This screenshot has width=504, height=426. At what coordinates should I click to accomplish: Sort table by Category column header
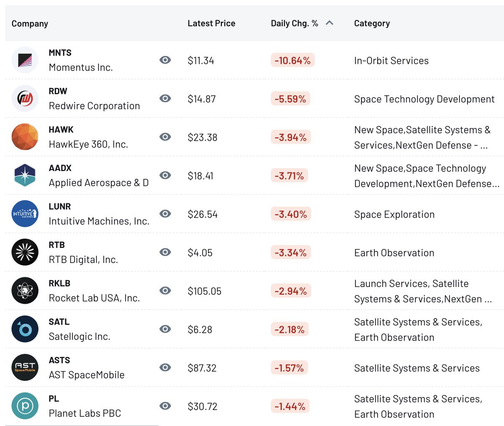372,24
